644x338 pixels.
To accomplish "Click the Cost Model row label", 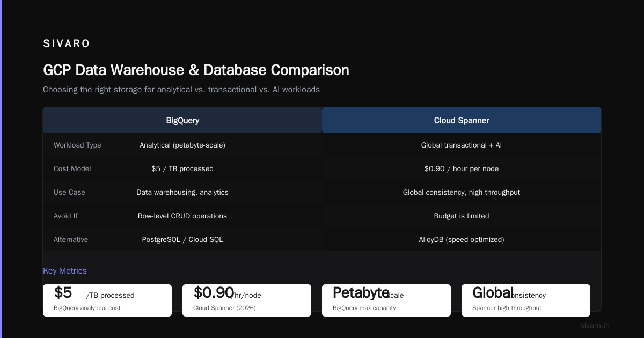I will (72, 169).
